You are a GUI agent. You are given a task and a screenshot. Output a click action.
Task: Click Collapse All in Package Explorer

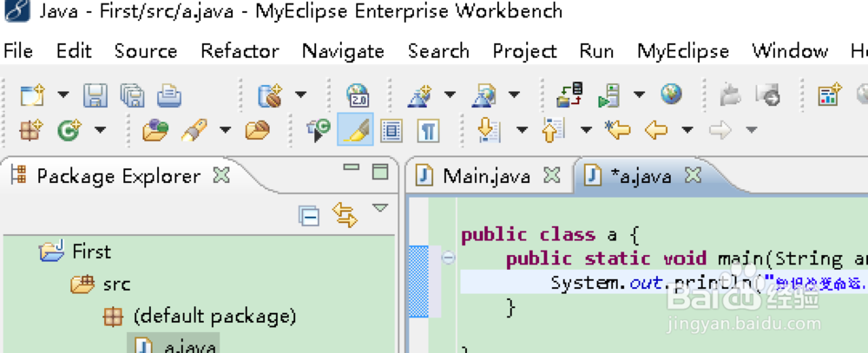(x=309, y=216)
